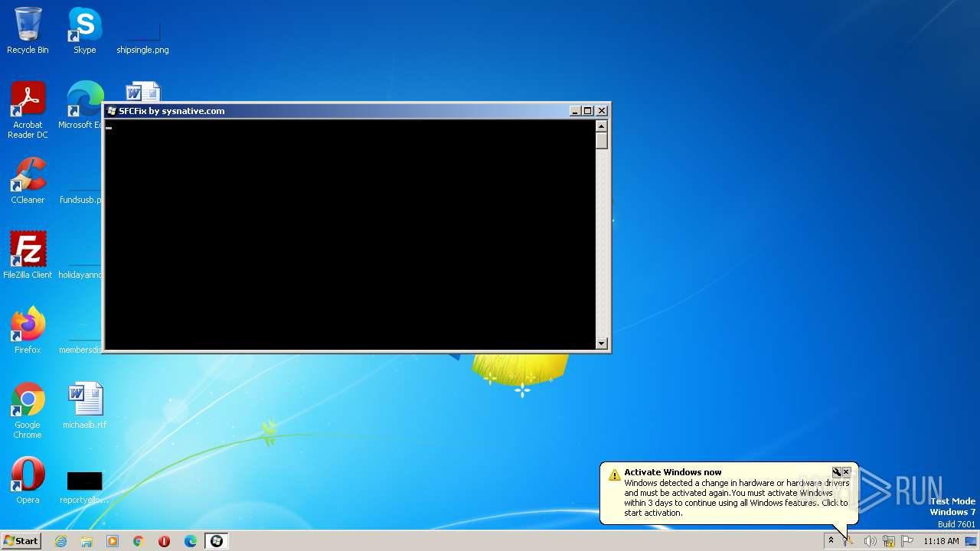Open the Start menu
Screen dimensions: 980x551
21,541
